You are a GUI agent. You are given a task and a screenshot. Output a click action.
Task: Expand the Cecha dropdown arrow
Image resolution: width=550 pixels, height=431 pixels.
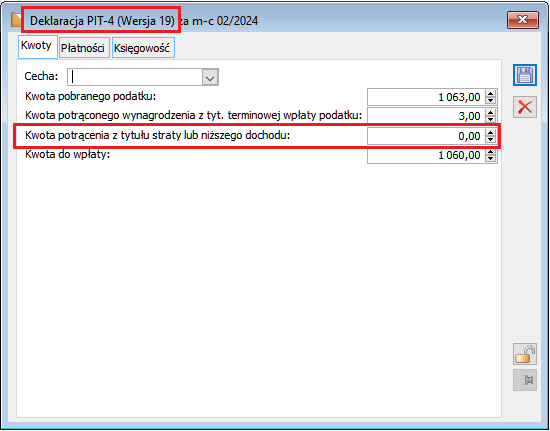click(x=210, y=77)
